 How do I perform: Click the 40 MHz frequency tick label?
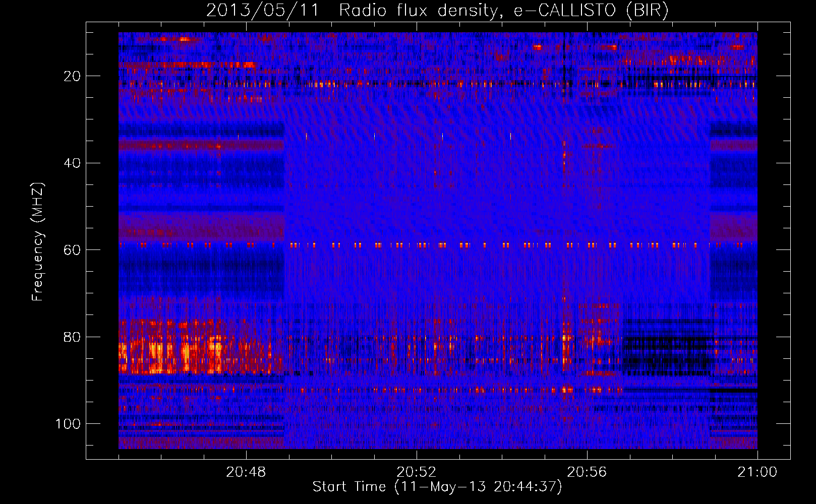point(73,163)
